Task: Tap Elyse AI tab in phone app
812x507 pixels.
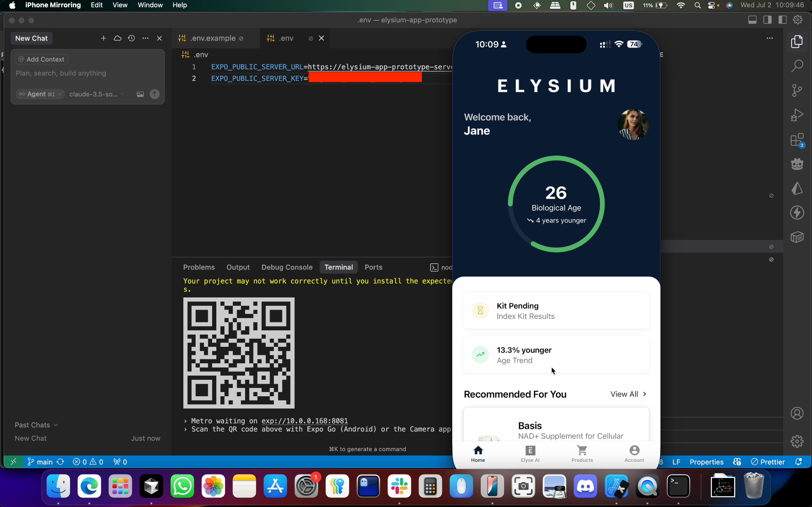Action: point(530,454)
